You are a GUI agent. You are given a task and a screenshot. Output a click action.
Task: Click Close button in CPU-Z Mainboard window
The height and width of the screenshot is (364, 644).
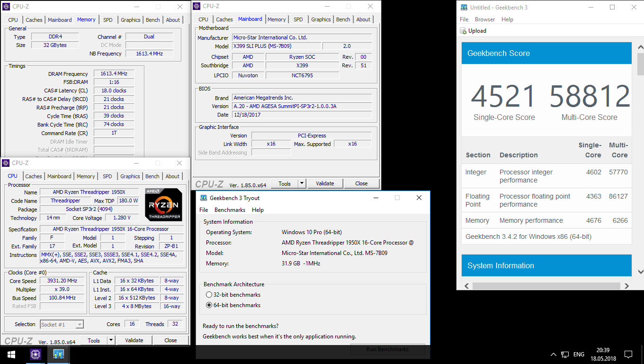(x=361, y=183)
